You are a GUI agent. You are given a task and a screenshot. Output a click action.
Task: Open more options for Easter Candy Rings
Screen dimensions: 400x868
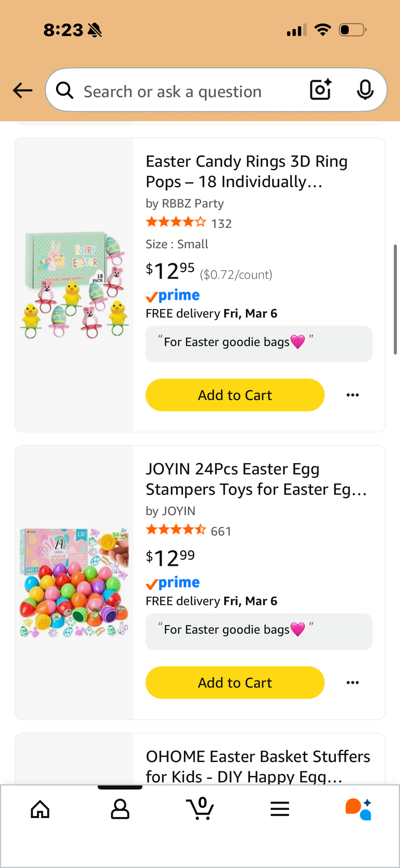coord(353,395)
